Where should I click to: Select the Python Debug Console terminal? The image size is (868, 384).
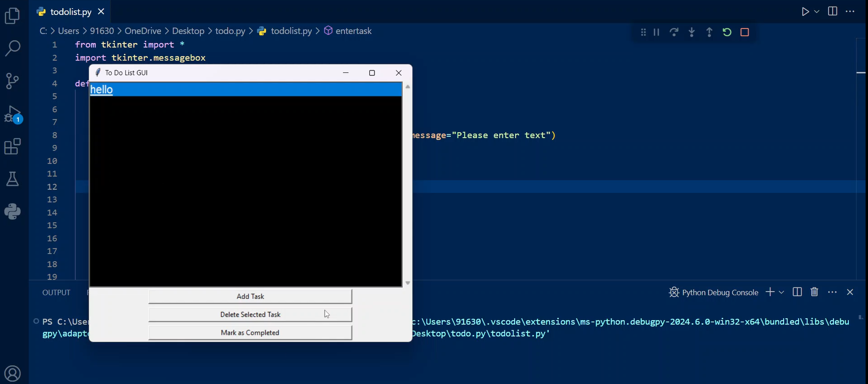click(x=714, y=292)
